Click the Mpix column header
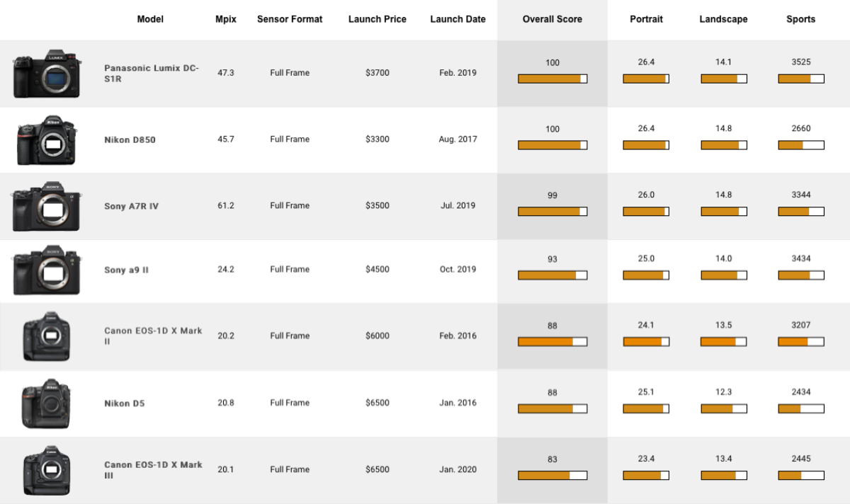Screen dimensions: 850x504 (226, 19)
